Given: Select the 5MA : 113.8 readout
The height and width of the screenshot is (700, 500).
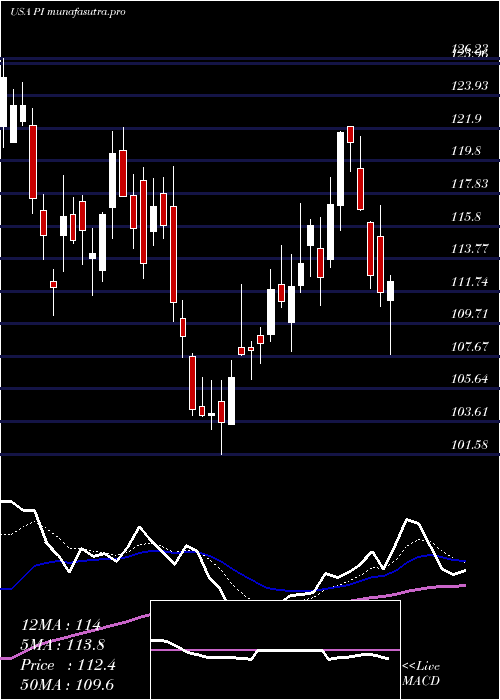Looking at the screenshot, I should pos(63,645).
